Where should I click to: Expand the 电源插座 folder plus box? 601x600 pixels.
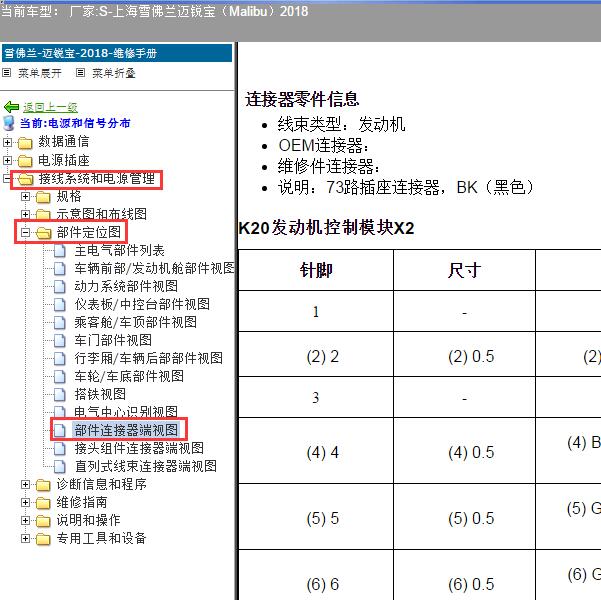tap(7, 160)
